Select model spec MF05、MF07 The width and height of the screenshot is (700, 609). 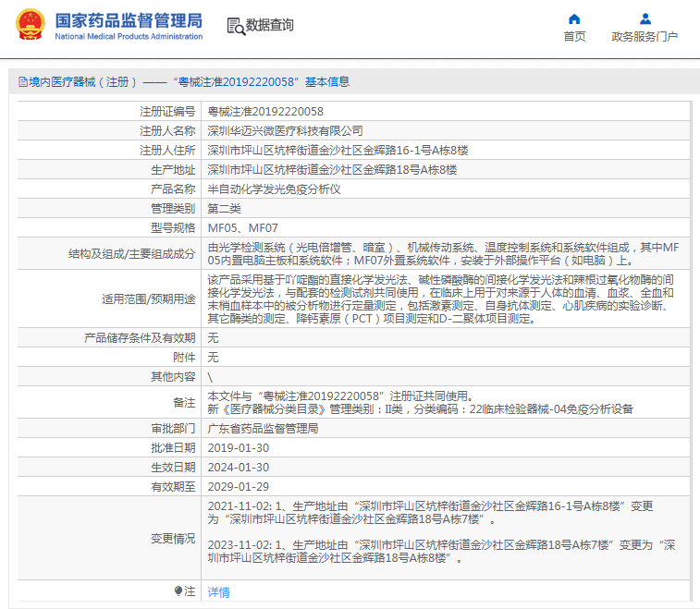[243, 228]
